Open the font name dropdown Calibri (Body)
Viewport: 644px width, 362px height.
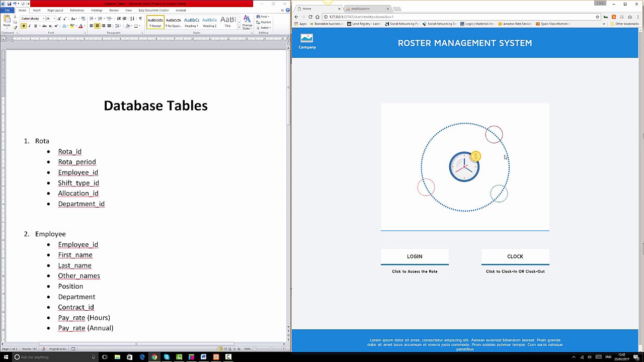coord(44,19)
